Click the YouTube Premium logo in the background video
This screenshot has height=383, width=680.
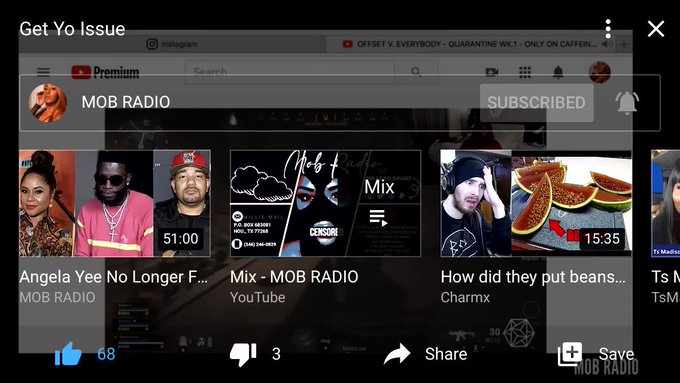pyautogui.click(x=105, y=72)
